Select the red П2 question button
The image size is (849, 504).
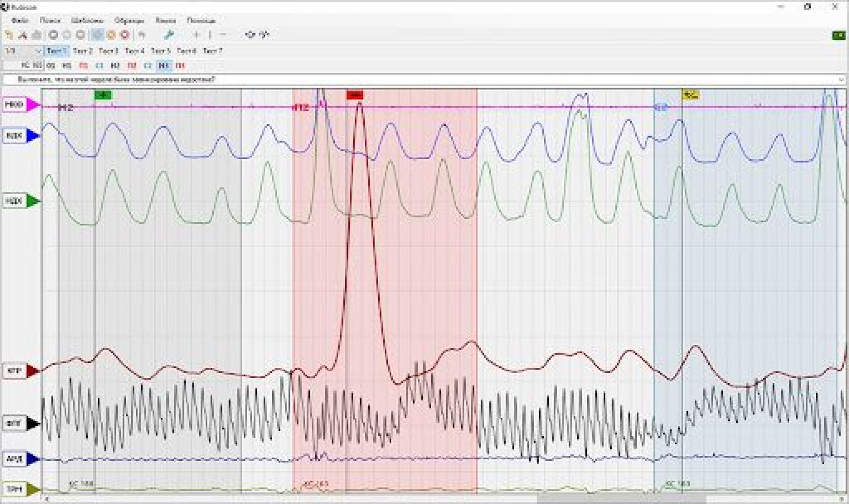pyautogui.click(x=131, y=65)
